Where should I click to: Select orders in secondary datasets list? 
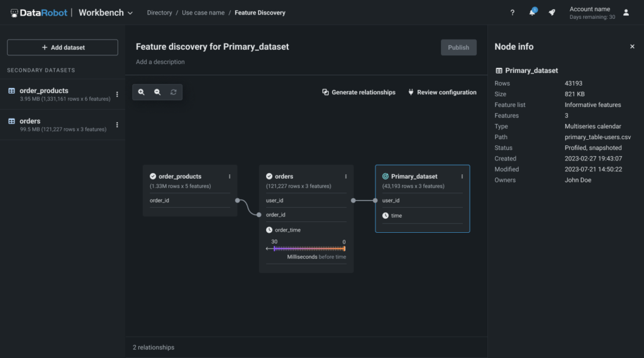click(62, 125)
